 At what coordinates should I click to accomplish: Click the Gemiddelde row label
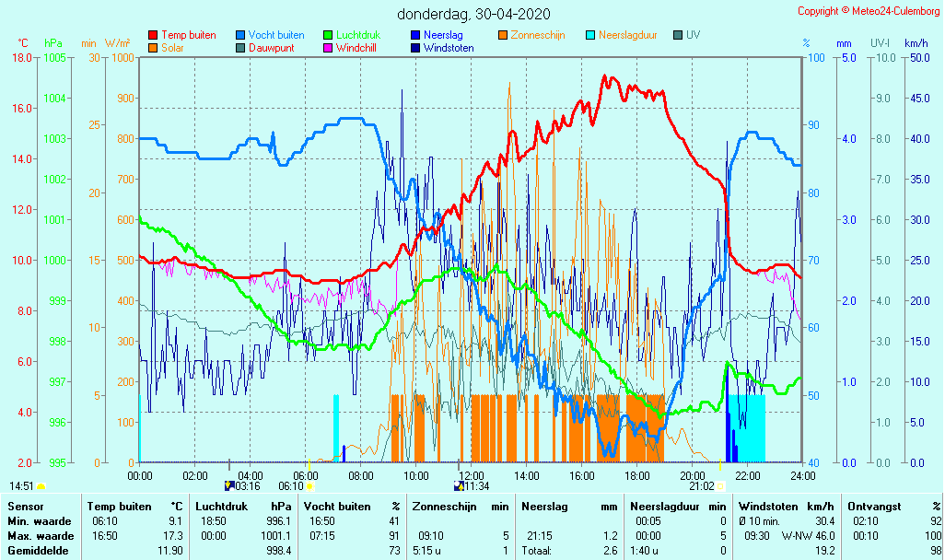coord(35,551)
